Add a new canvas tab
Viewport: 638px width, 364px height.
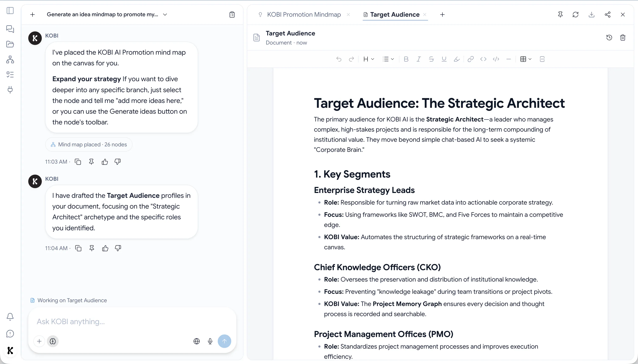442,15
